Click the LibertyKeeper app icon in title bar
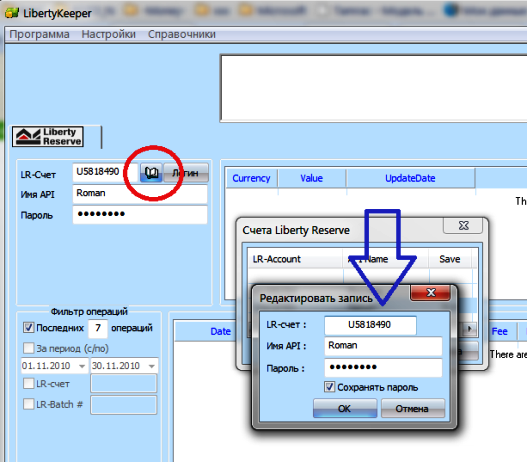Screen dimensions: 527x462 (12, 13)
